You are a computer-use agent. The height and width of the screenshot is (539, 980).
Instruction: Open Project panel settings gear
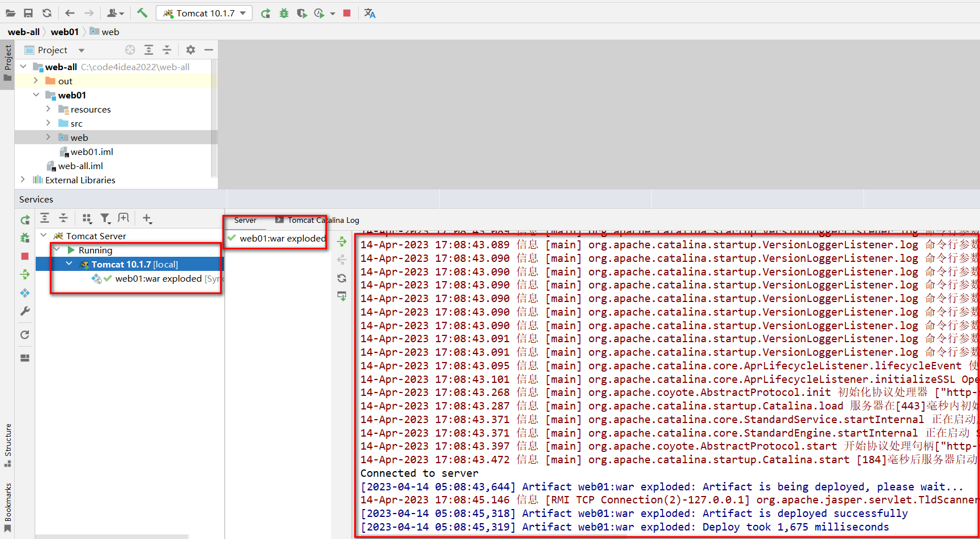191,50
